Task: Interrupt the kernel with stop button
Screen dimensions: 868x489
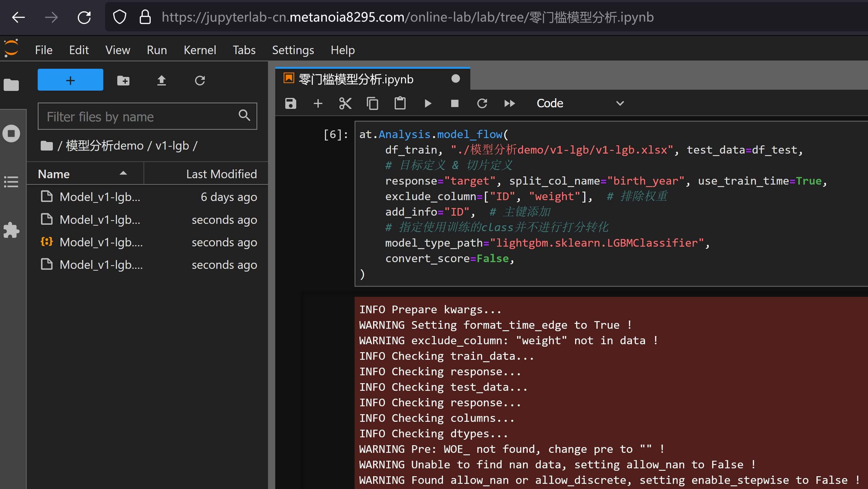Action: pos(455,103)
